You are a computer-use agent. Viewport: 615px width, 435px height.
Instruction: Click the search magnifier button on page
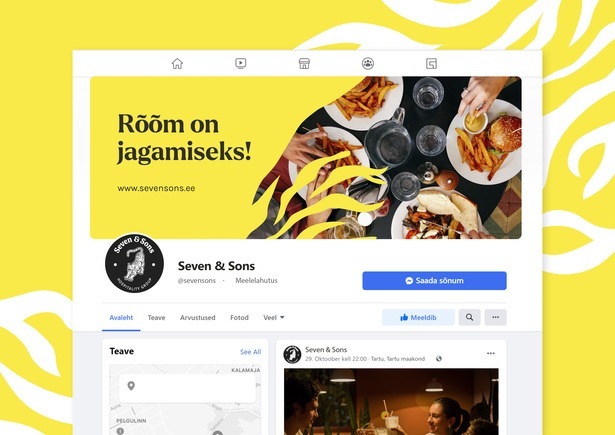(x=469, y=317)
